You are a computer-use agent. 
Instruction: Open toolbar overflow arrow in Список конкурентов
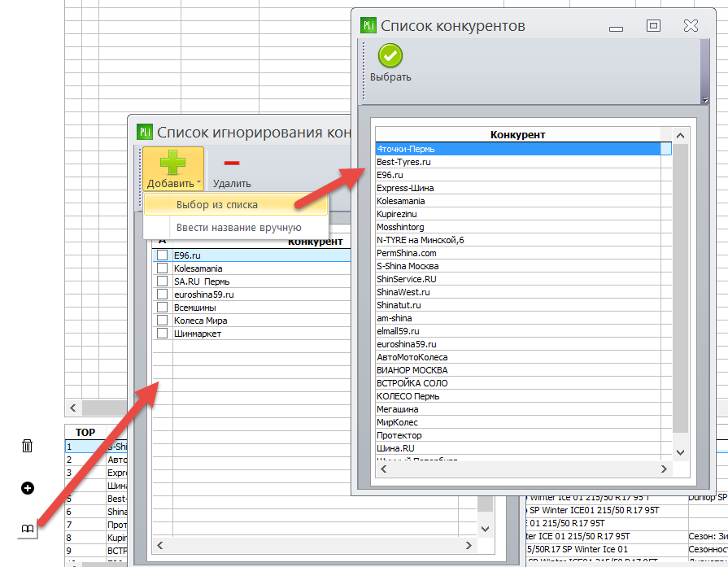click(x=704, y=99)
